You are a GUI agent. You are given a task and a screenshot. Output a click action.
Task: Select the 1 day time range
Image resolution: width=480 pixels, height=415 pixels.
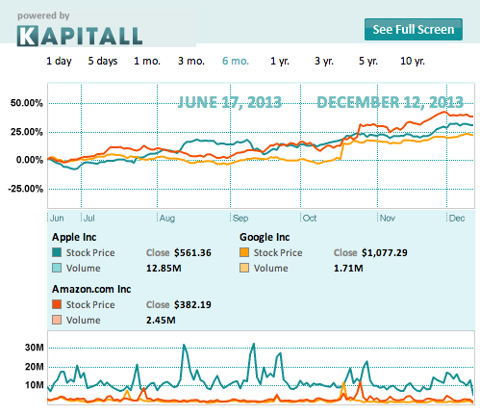tap(59, 61)
